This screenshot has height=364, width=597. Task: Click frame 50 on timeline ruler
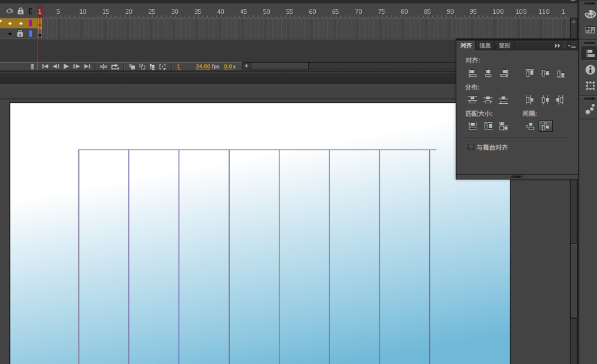(x=266, y=11)
